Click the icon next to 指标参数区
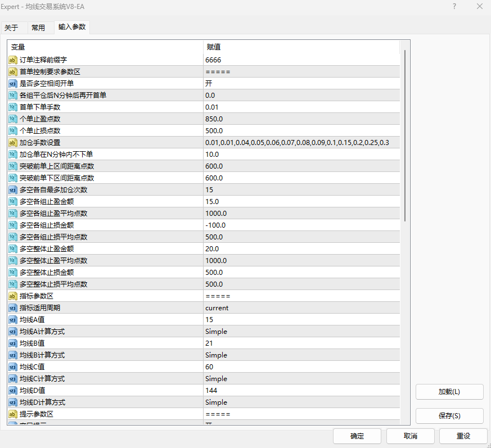This screenshot has height=448, width=491. click(x=13, y=296)
